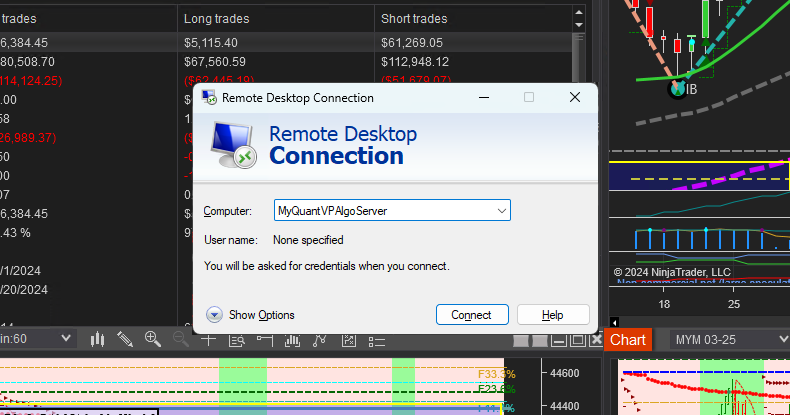
Task: Click the small left arrow below chart axis
Action: [x=614, y=322]
